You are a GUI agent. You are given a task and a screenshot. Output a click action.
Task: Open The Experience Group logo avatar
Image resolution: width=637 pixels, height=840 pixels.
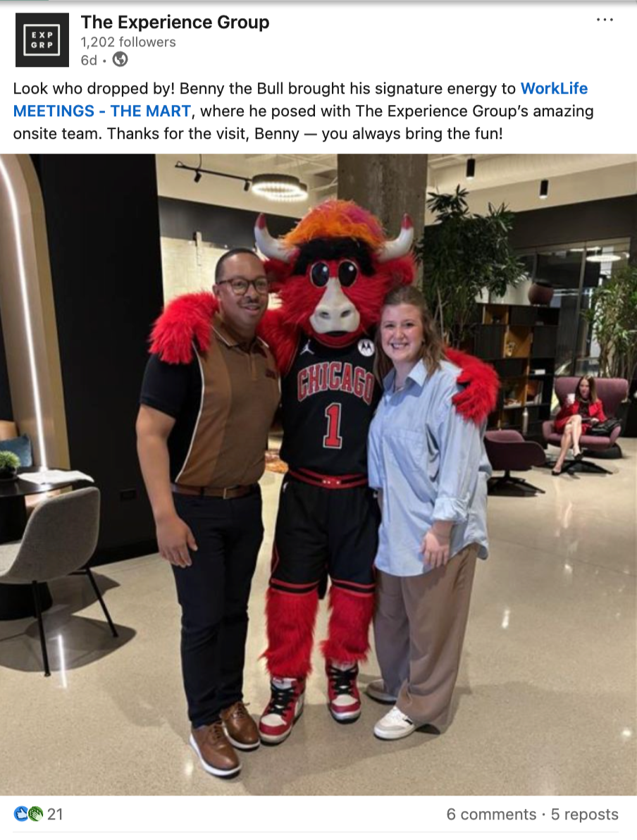[x=42, y=40]
